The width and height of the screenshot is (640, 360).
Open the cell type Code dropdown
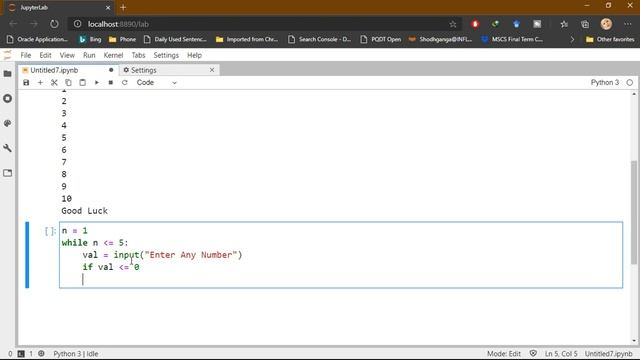pyautogui.click(x=156, y=82)
